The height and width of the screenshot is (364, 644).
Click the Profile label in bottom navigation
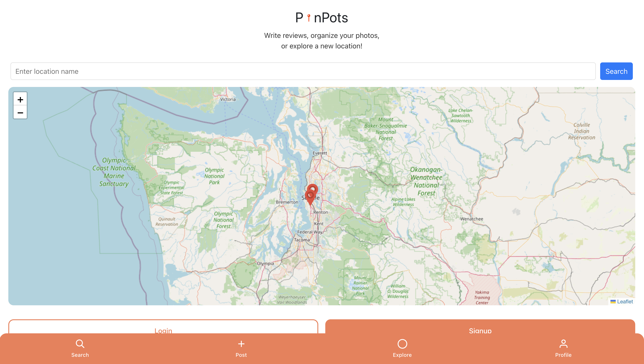point(563,355)
